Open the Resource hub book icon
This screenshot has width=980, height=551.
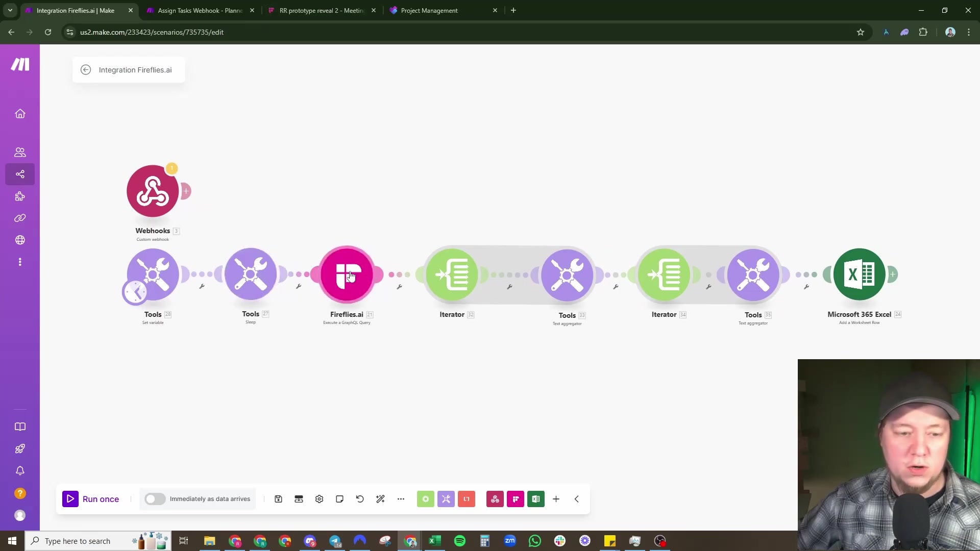tap(20, 427)
